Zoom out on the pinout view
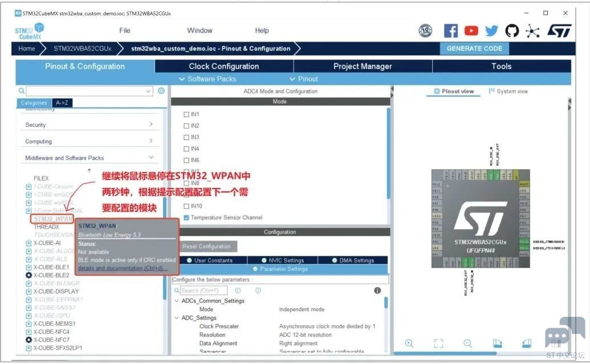The height and width of the screenshot is (364, 590). coord(467,343)
